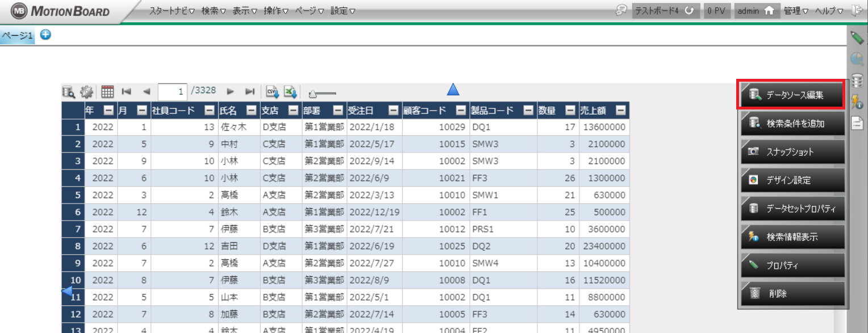
Task: Open the スタートナビ menu
Action: tap(172, 11)
